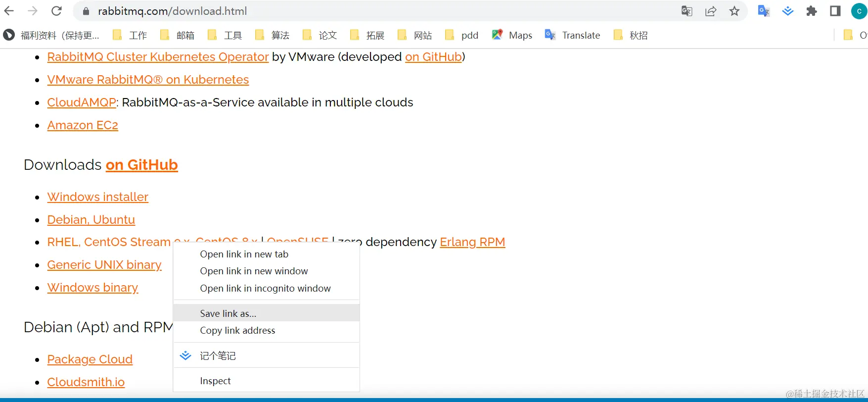Select '记个笔记' context menu entry

pyautogui.click(x=266, y=355)
